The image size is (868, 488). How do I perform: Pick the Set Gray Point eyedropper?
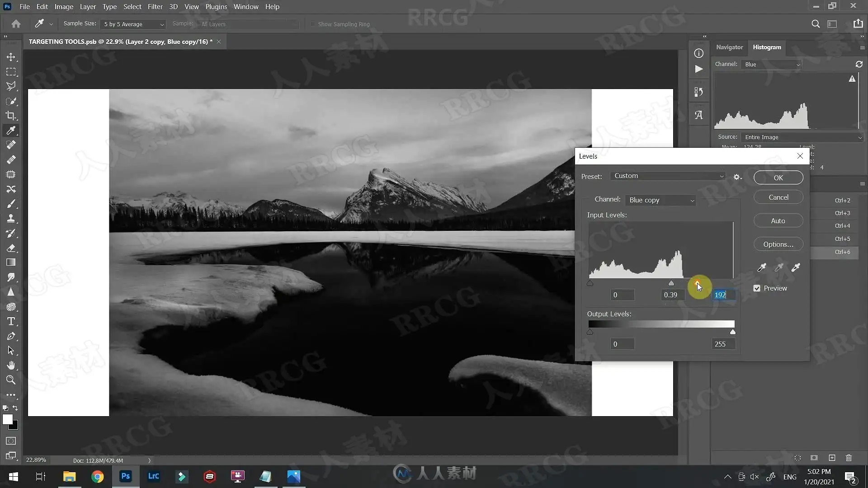(x=778, y=267)
